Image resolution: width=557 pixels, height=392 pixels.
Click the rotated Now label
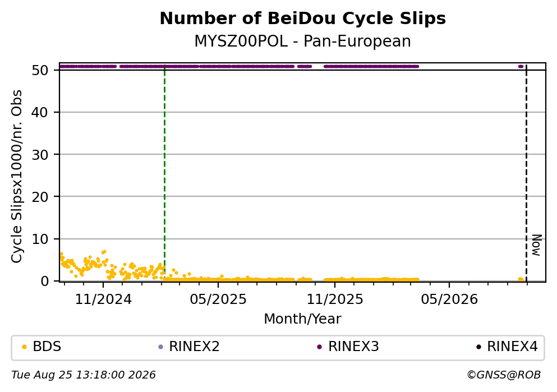537,246
